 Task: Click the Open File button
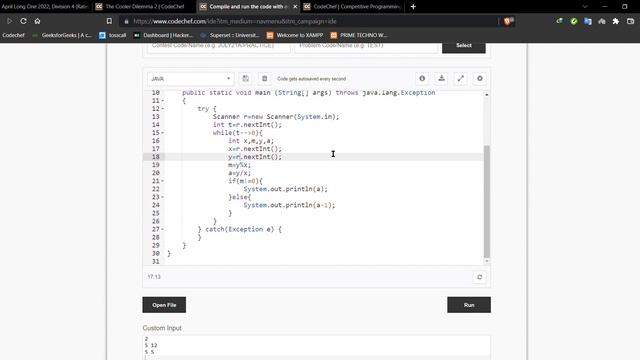point(164,305)
